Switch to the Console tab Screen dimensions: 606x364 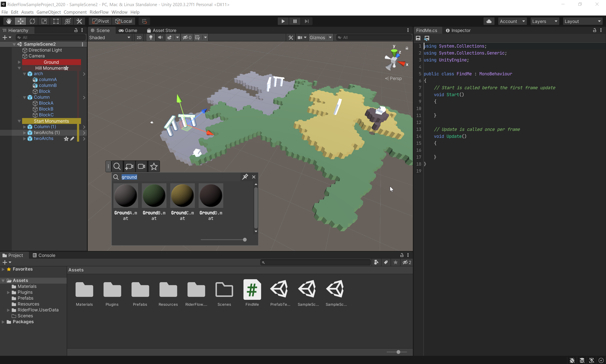44,255
